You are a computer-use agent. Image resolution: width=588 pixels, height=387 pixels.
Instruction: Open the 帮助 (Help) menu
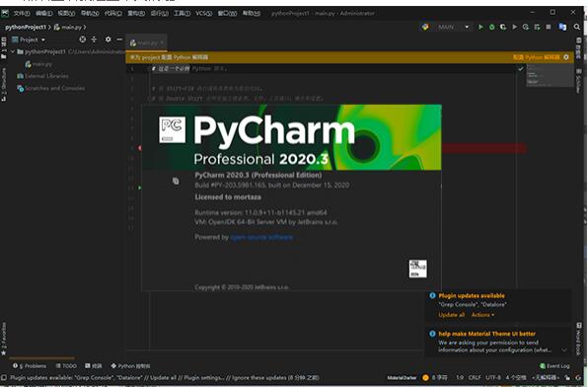252,14
